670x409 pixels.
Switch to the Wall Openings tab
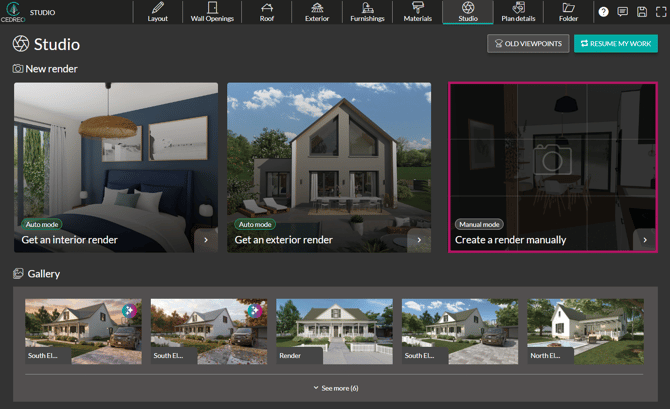point(212,12)
